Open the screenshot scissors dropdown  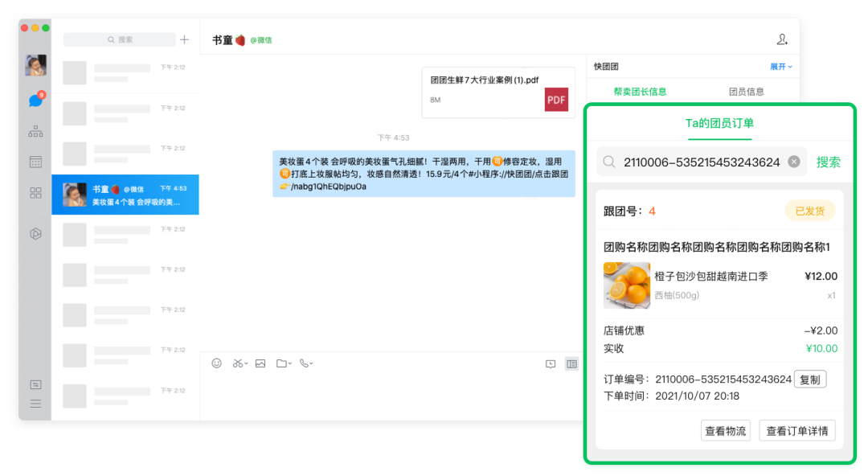coord(240,363)
